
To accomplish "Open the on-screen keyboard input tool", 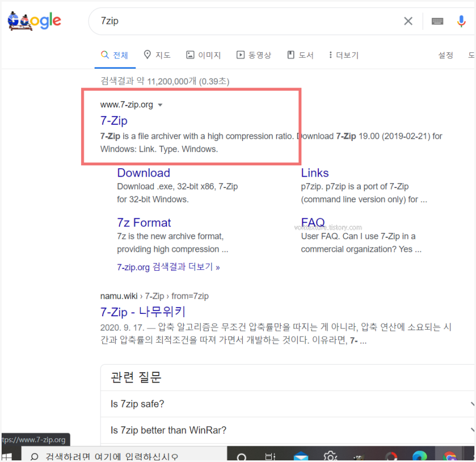I will point(437,21).
